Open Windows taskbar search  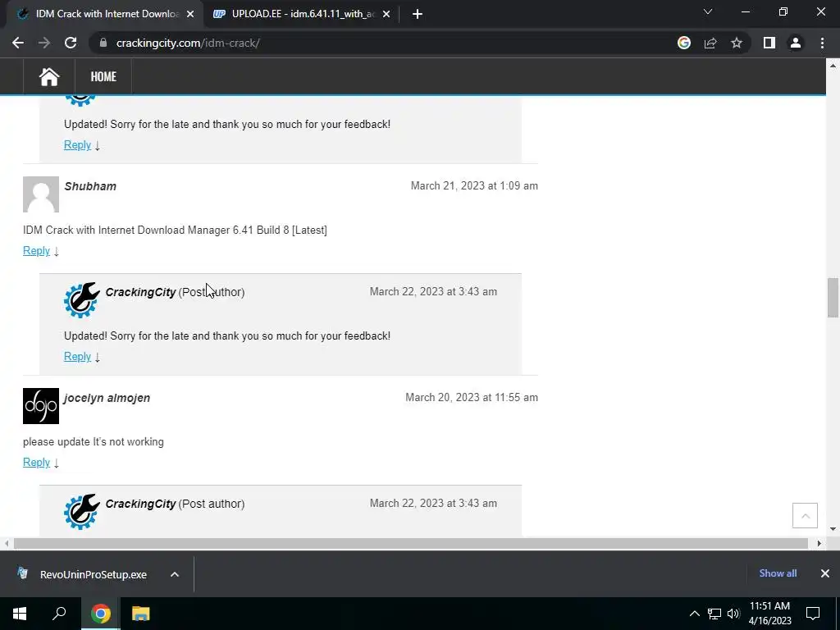[59, 614]
